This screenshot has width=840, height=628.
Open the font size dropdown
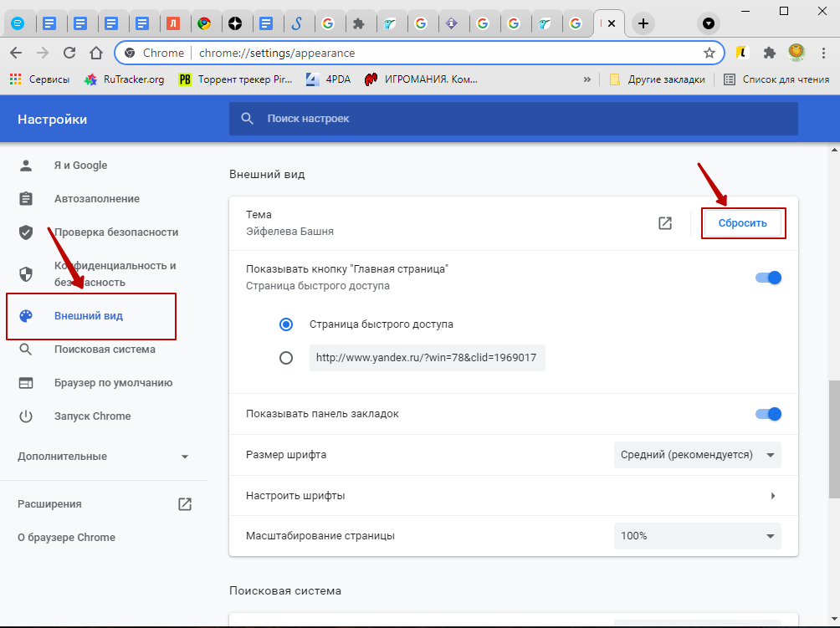pos(697,455)
